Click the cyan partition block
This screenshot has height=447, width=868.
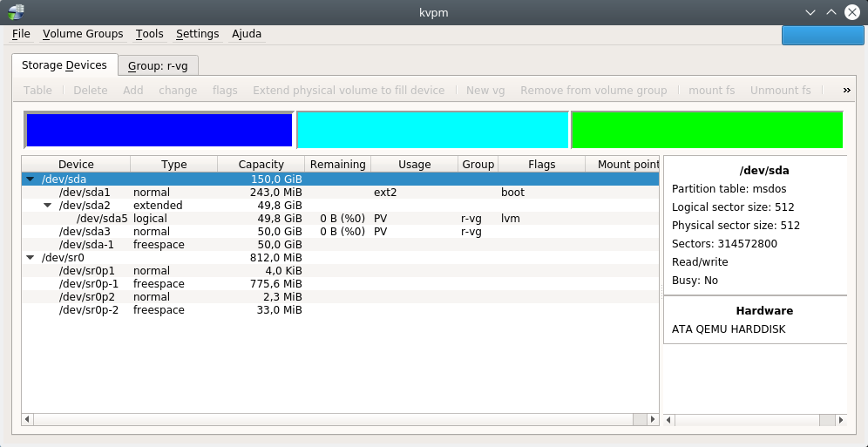coord(432,130)
